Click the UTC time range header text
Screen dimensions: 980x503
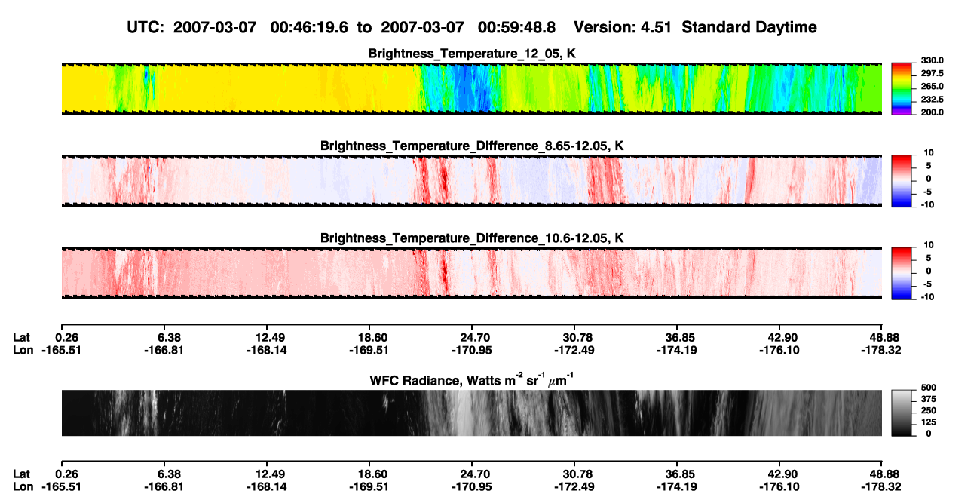343,27
